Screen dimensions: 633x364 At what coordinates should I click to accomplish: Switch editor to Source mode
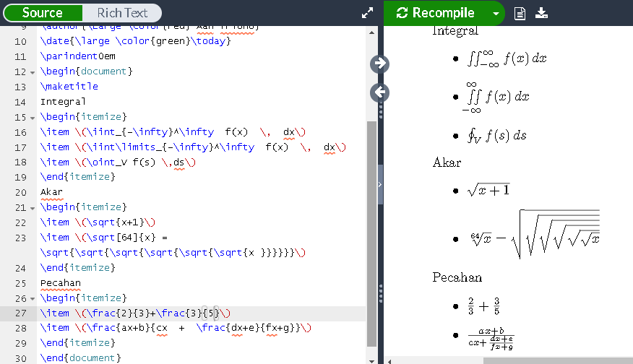coord(43,13)
